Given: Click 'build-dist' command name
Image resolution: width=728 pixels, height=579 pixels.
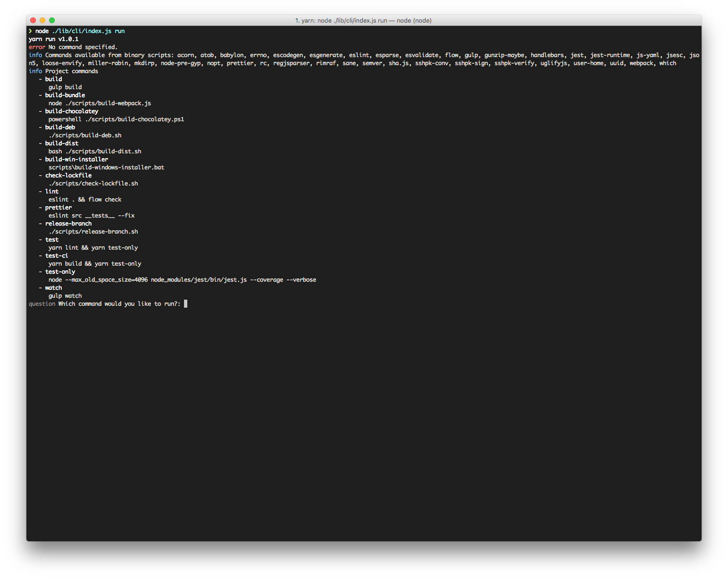Looking at the screenshot, I should 62,143.
